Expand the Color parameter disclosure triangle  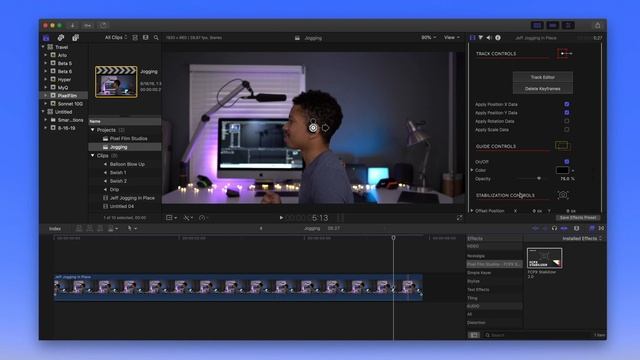click(472, 170)
